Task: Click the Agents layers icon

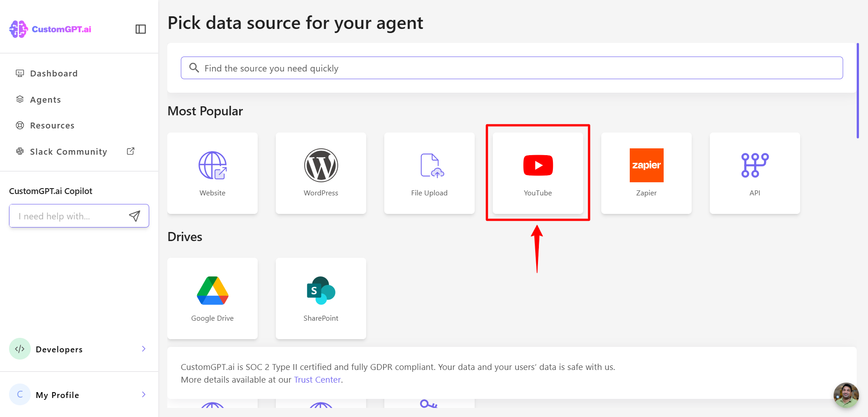Action: 20,99
